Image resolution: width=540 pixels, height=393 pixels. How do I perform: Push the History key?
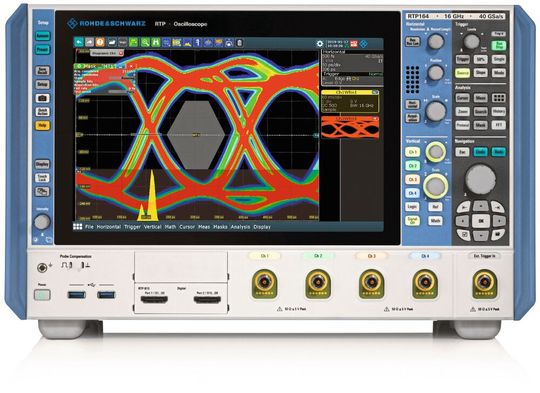click(x=498, y=112)
